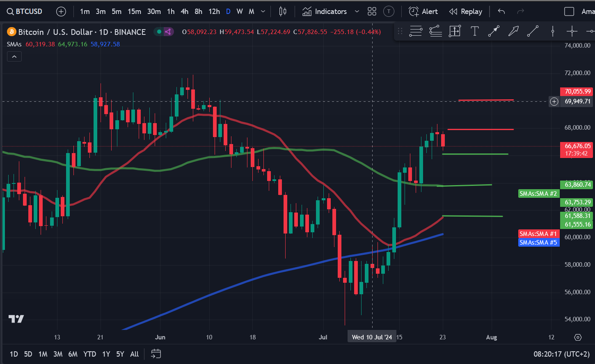Select the Cross Line tool
The height and width of the screenshot is (364, 595).
click(572, 31)
